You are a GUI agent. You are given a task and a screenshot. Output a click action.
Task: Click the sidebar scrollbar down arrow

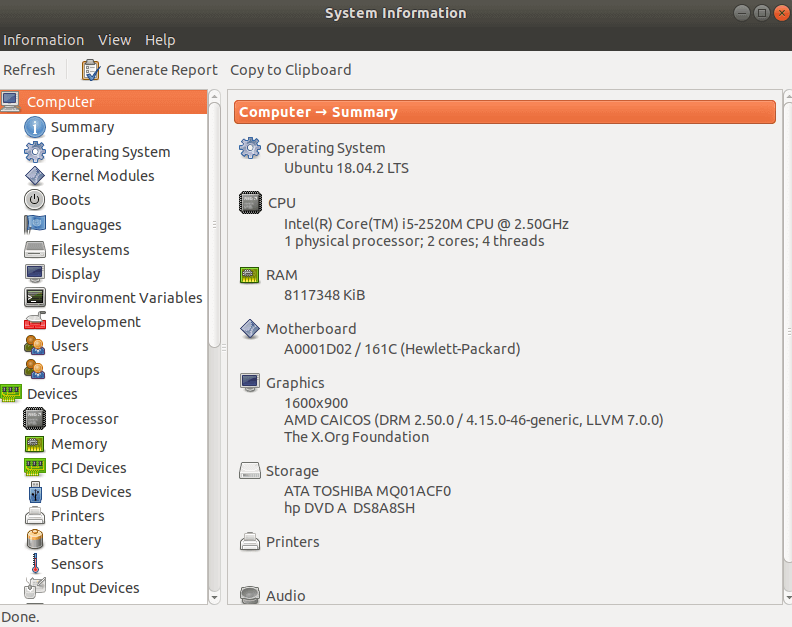click(x=214, y=597)
